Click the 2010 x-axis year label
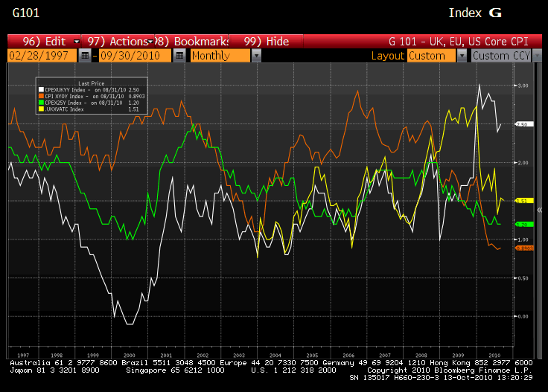548x392 pixels. tap(494, 356)
